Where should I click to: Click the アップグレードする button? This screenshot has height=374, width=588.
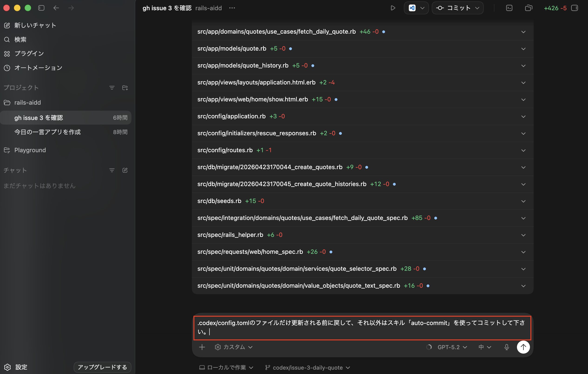[x=102, y=367]
